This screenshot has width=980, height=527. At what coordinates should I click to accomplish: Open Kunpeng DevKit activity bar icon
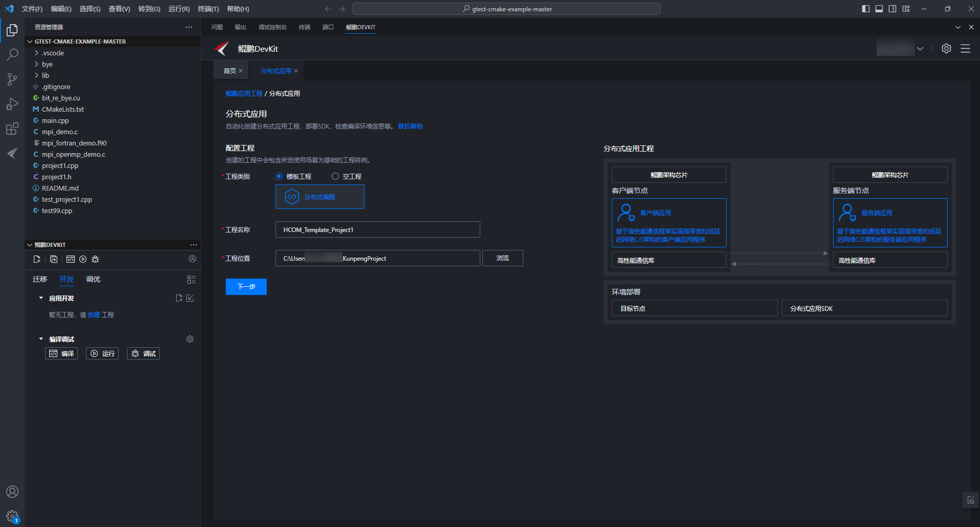point(12,153)
